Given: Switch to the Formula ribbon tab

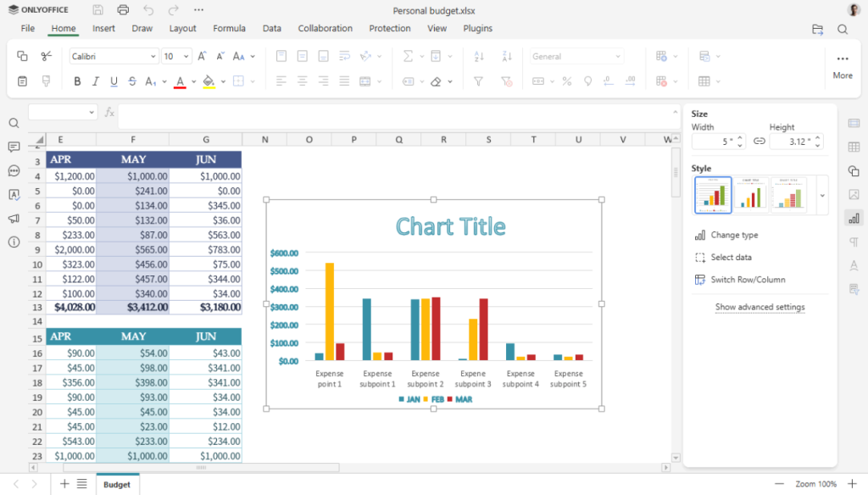Looking at the screenshot, I should pos(229,28).
